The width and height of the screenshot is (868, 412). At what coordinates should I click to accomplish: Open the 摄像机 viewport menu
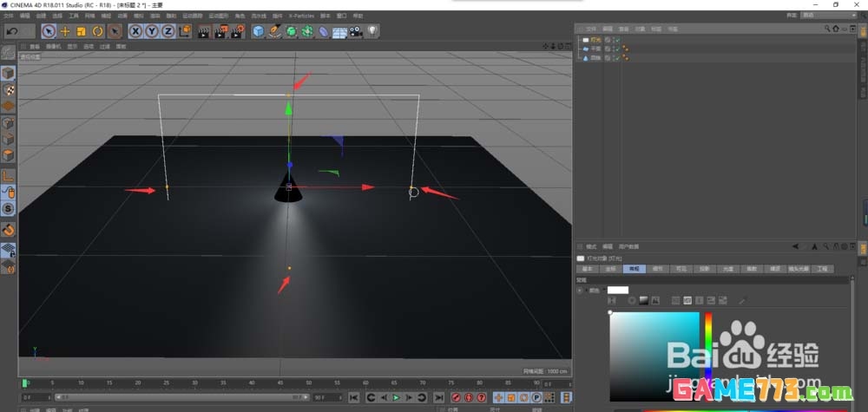pos(54,47)
